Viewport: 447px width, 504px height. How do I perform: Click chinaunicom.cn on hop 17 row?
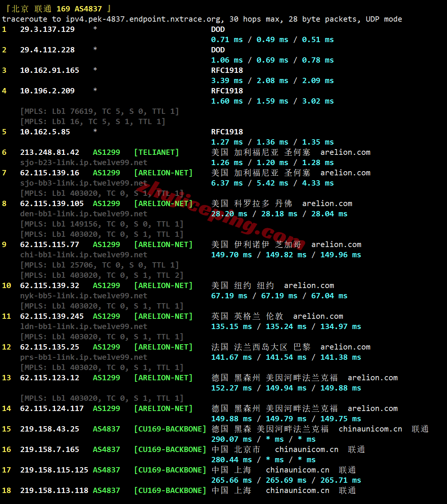[x=298, y=470]
